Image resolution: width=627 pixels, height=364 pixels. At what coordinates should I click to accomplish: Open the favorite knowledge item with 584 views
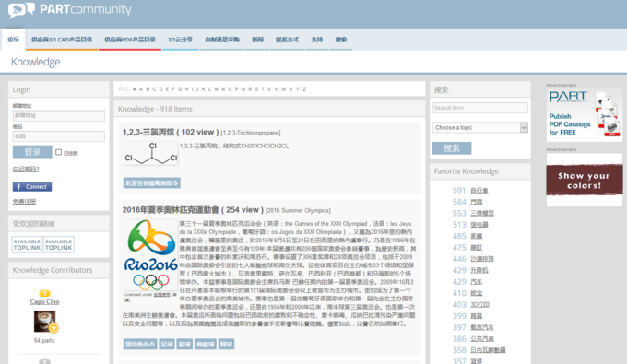(477, 202)
